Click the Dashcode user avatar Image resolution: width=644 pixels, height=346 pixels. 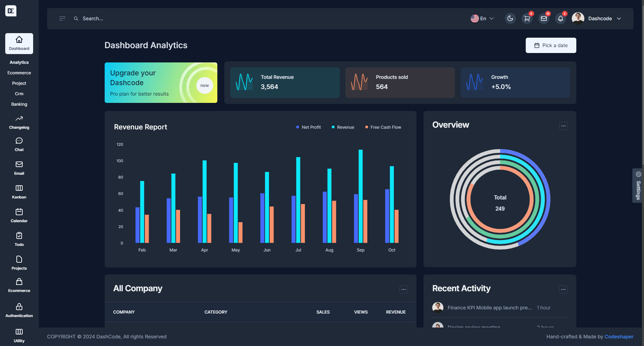click(x=578, y=18)
